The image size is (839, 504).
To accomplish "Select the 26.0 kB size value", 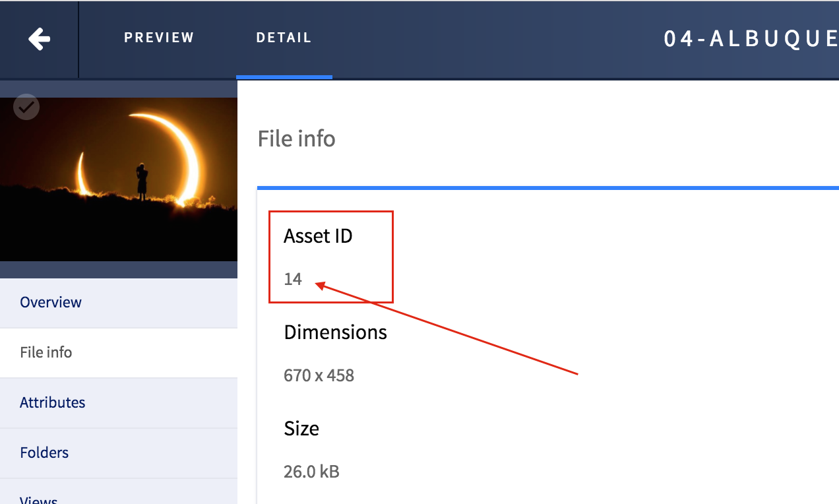I will pyautogui.click(x=311, y=472).
